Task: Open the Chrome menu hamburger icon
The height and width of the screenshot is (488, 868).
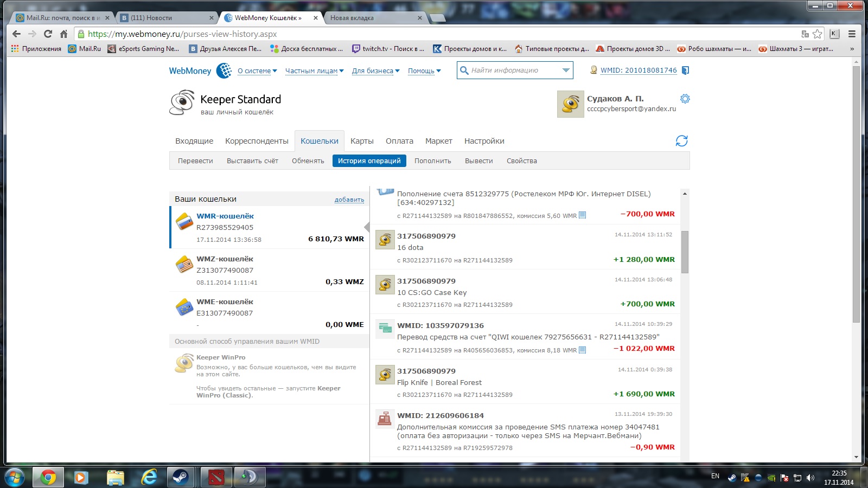Action: click(x=852, y=34)
